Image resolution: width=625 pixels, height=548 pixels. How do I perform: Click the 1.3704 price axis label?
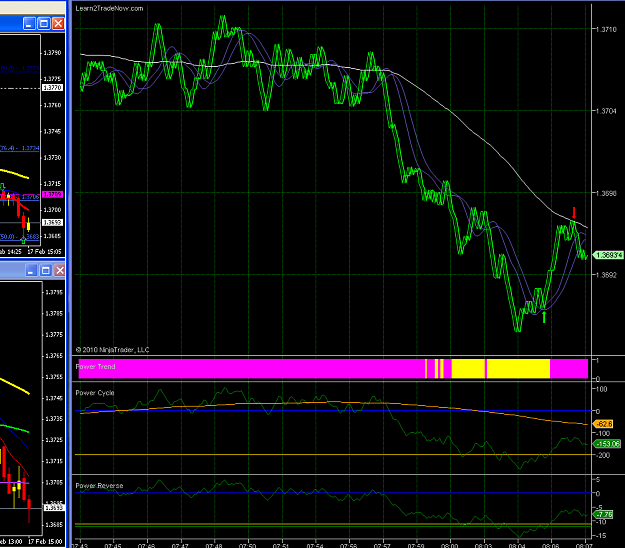(x=606, y=111)
